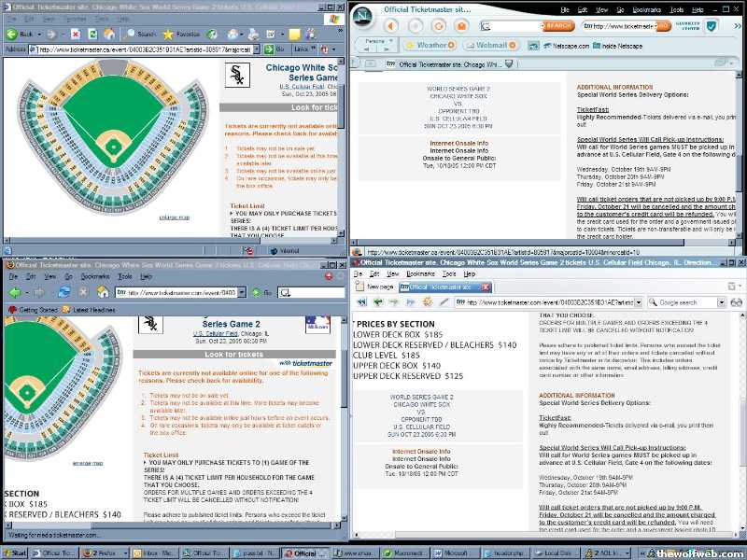Viewport: 747px width, 560px height.
Task: Open Bookmarks menu in Firefox window
Action: 94,277
